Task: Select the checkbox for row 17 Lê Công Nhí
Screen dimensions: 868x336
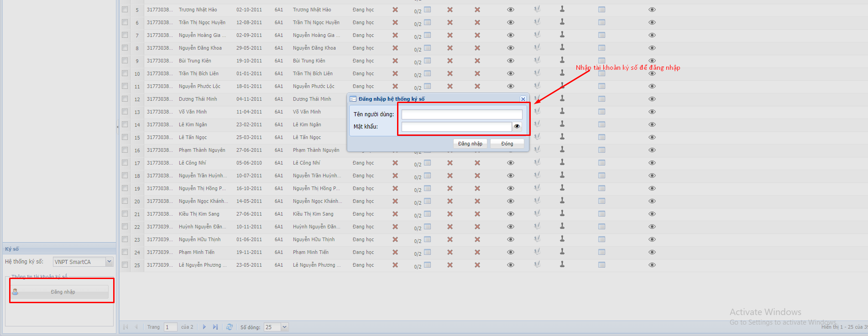Action: (x=125, y=163)
